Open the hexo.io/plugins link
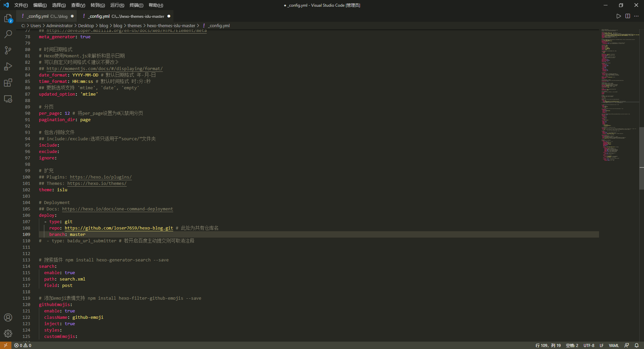This screenshot has width=644, height=349. pyautogui.click(x=101, y=177)
